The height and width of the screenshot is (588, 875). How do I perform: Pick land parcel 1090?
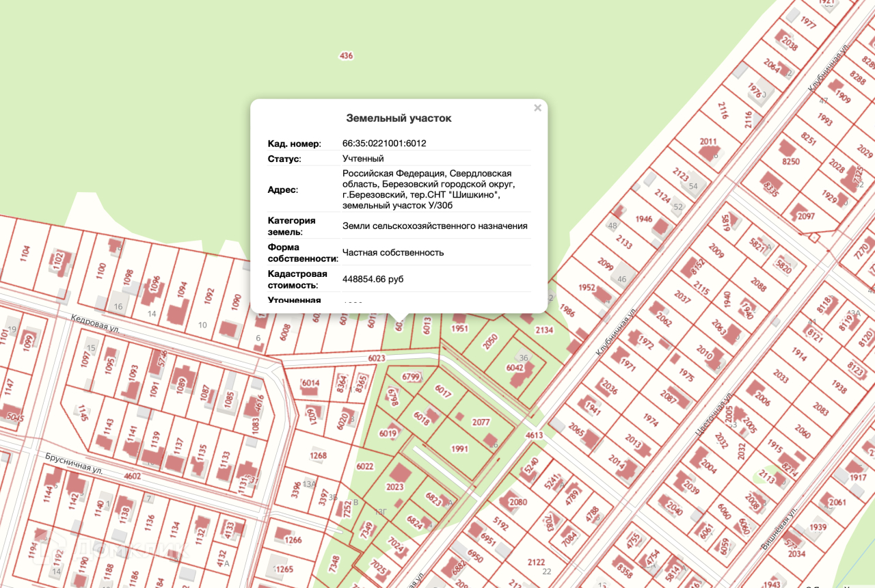[237, 302]
